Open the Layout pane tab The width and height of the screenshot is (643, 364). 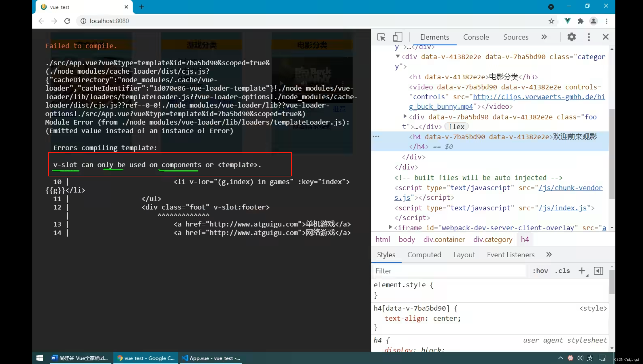(464, 255)
